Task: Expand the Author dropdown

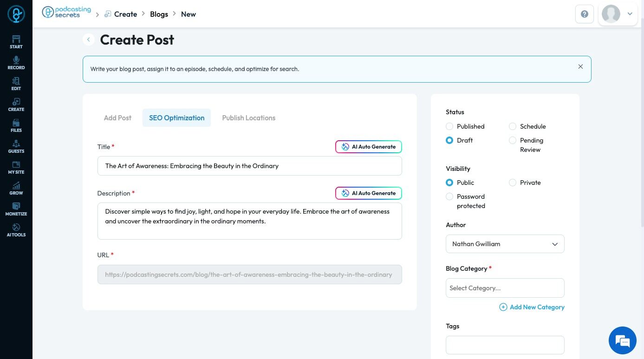Action: [505, 244]
